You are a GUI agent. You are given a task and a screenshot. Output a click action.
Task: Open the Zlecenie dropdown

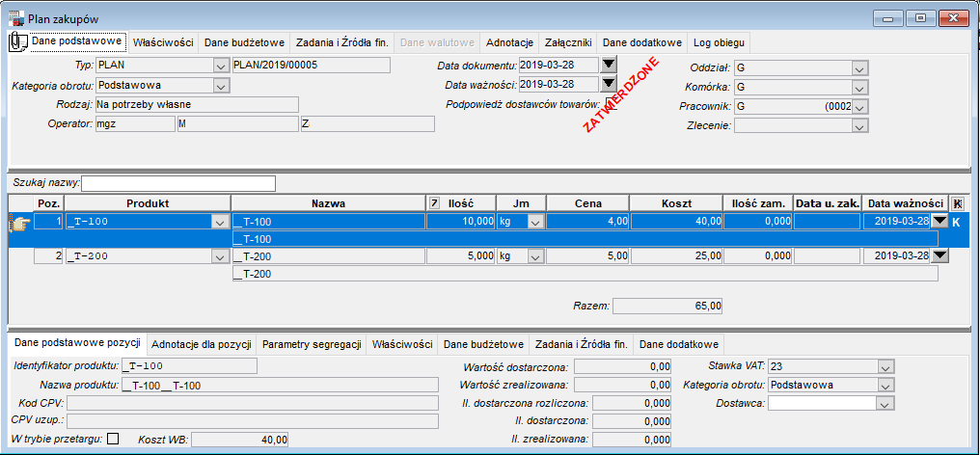click(x=860, y=125)
